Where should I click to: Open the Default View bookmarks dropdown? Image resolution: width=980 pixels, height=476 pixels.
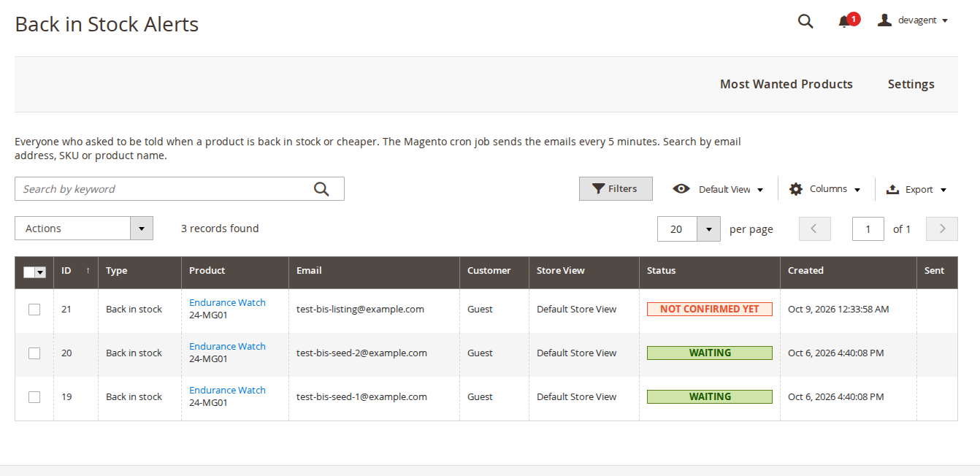(x=718, y=189)
